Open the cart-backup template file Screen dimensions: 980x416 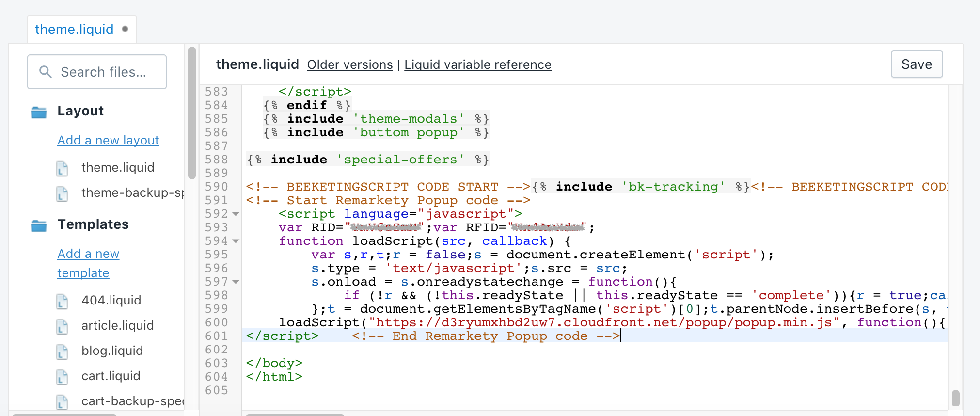click(x=133, y=401)
